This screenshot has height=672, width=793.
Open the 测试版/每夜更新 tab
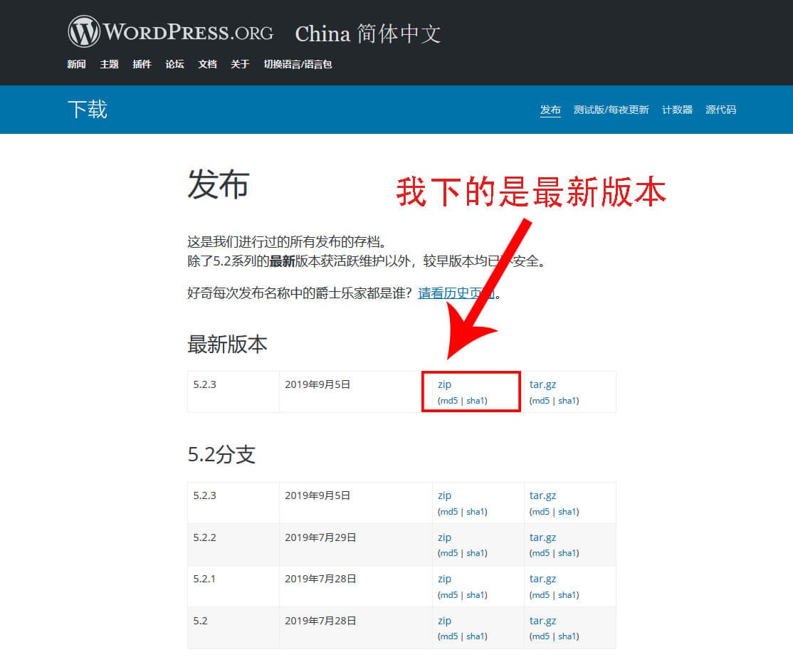(x=610, y=110)
